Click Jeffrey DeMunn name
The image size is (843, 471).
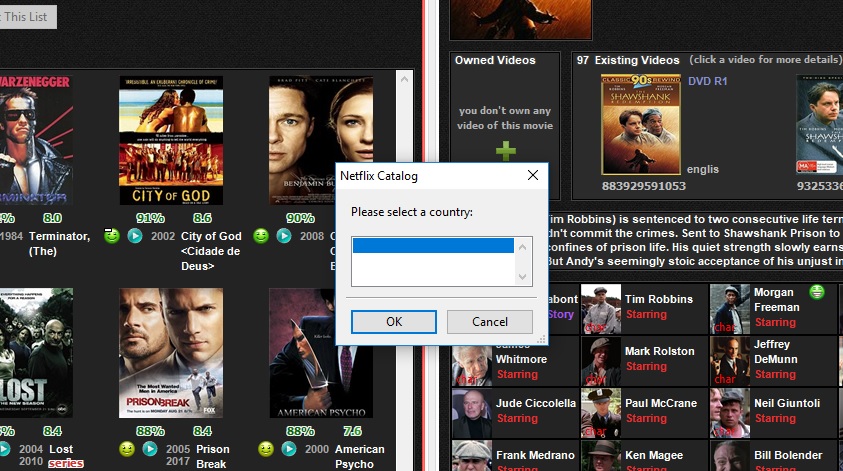(x=776, y=352)
